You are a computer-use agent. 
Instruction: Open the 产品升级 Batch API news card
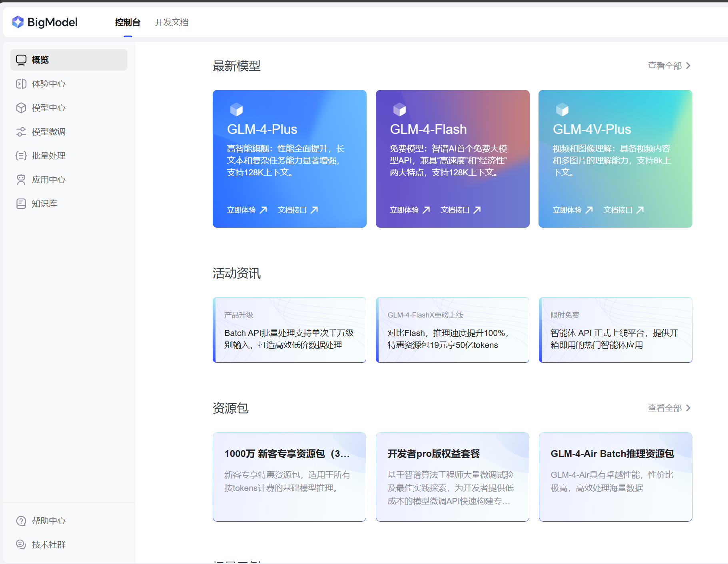(x=289, y=330)
